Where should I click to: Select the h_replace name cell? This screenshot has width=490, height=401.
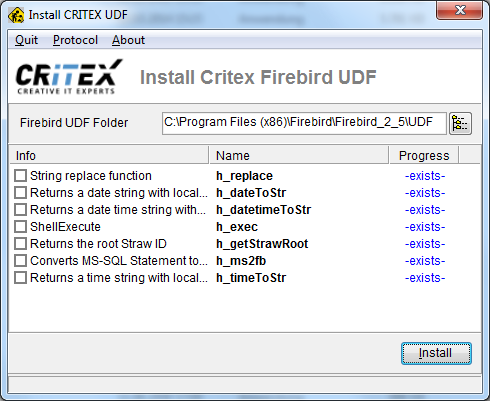(244, 176)
